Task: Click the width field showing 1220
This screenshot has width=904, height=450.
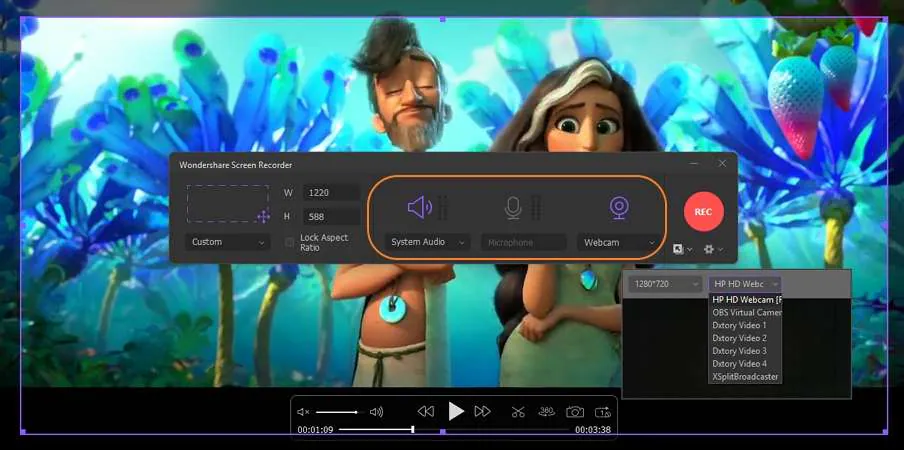Action: 332,193
